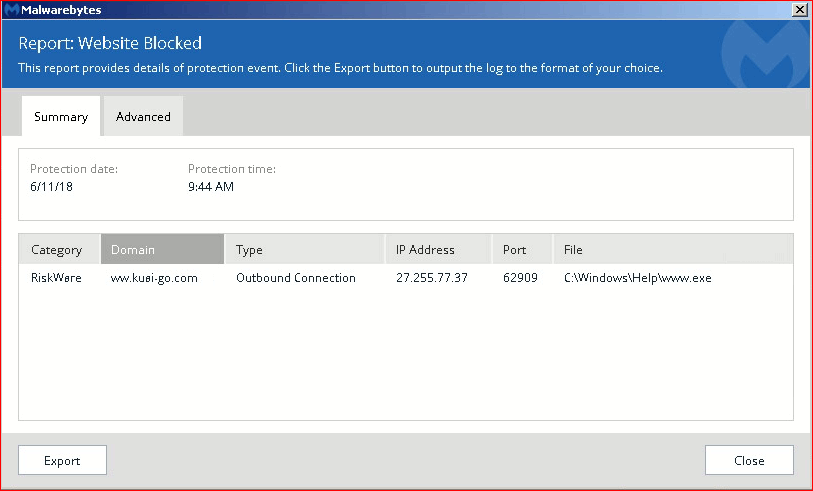Click the Close button at bottom
Screen dimensions: 813x491
coord(749,460)
